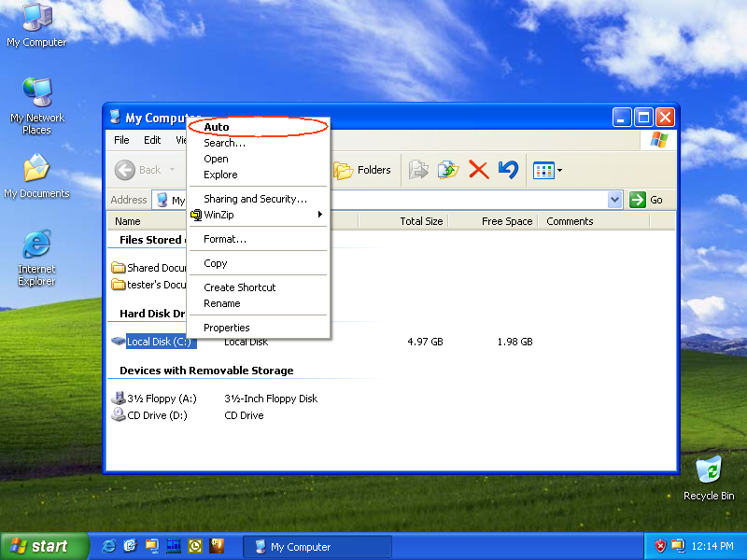The image size is (747, 560).
Task: Expand the WinZip submenu
Action: pyautogui.click(x=259, y=215)
